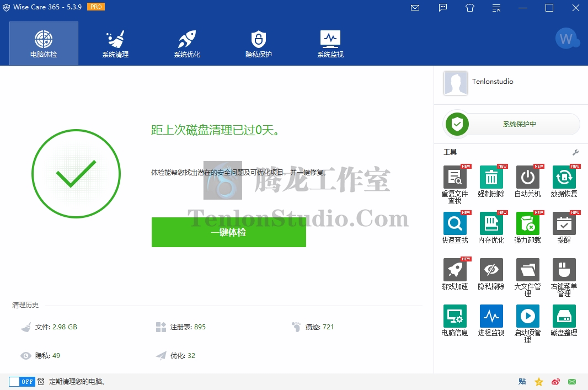The image size is (588, 390).
Task: Click the 痕迹: 721 history entry
Action: [313, 327]
